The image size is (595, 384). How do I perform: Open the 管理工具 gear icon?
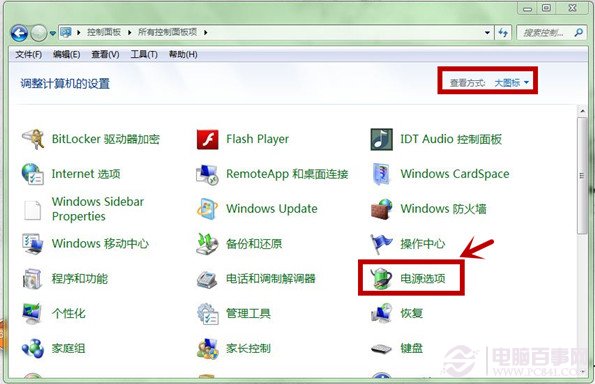[208, 314]
